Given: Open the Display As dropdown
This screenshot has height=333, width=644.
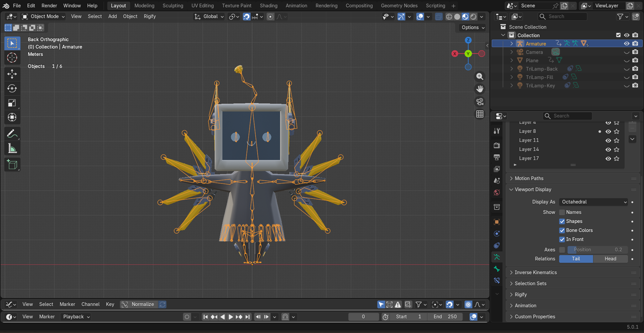Looking at the screenshot, I should point(593,202).
